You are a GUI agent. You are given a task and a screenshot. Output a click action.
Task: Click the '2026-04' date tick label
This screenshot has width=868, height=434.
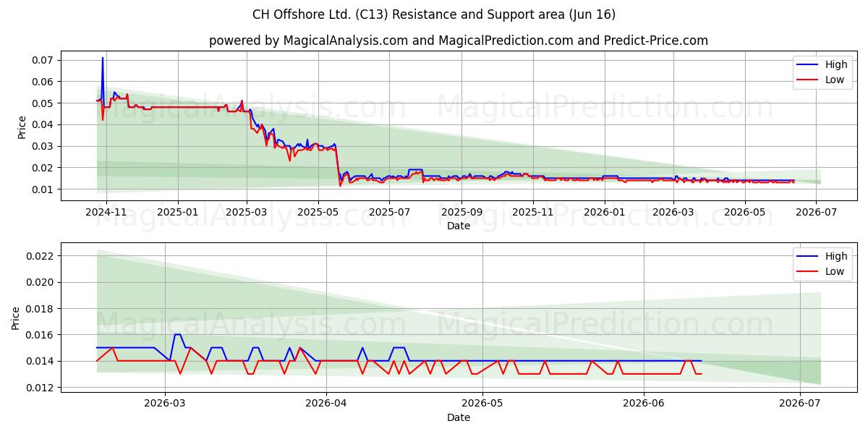326,404
